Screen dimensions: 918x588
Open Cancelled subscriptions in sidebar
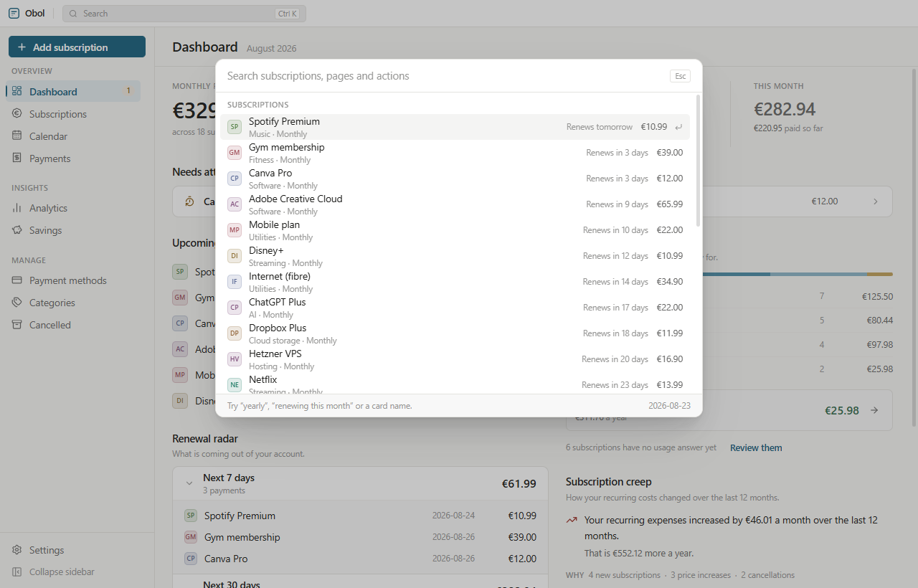click(x=75, y=325)
